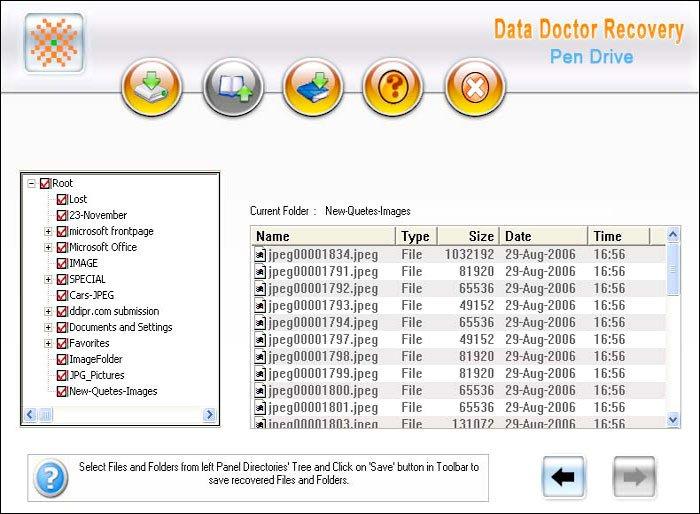Select file jpeg00001800.jpeg in the list
The image size is (700, 514).
[x=323, y=390]
